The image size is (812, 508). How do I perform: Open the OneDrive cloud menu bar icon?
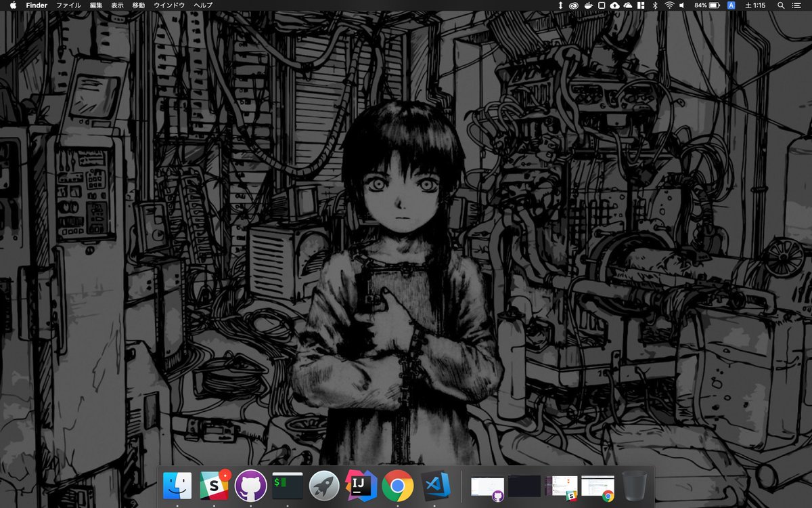click(x=627, y=5)
